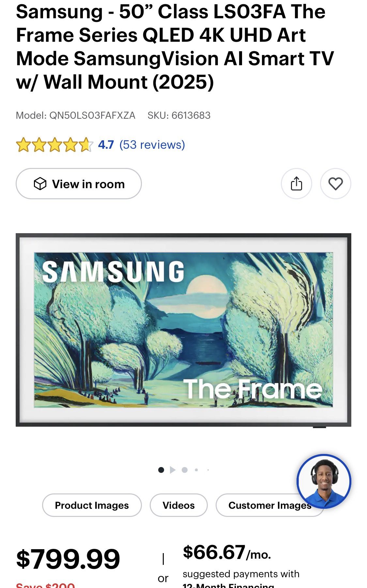Select the third carousel dot indicator
367x588 pixels.
(184, 470)
